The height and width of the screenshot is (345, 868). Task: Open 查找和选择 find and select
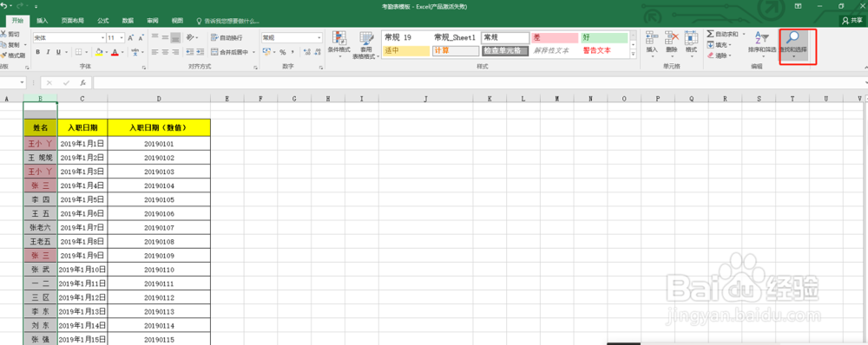[x=794, y=44]
